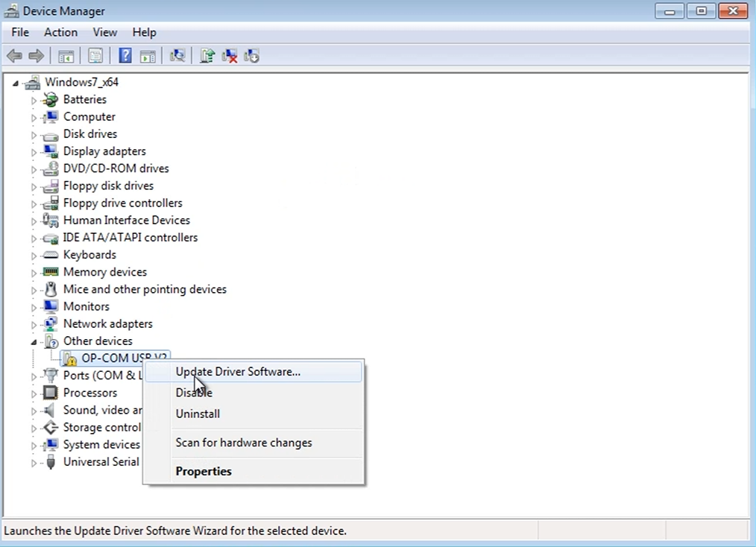Screen dimensions: 756x547
Task: Select the Mice and other pointing devices row
Action: (145, 289)
